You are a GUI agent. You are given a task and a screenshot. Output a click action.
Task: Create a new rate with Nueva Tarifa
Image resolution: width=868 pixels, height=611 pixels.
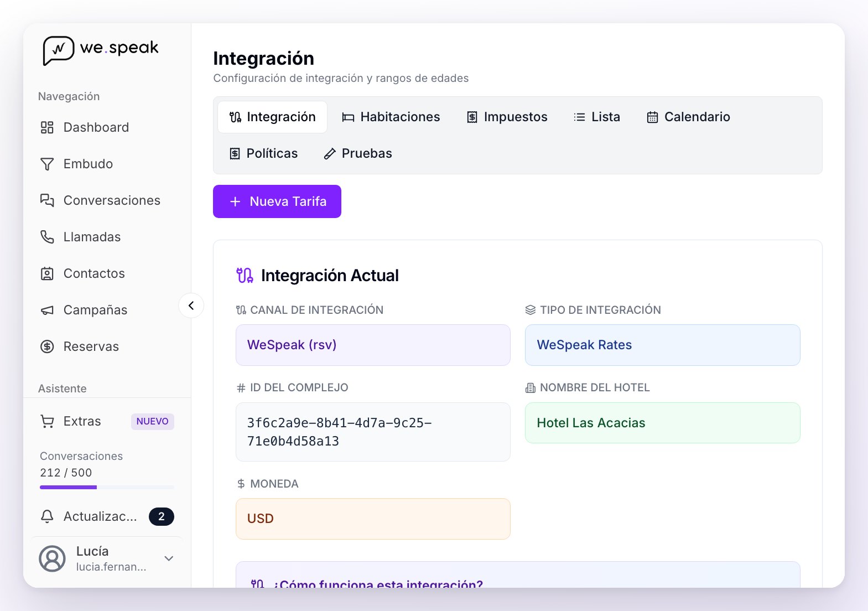pos(277,201)
